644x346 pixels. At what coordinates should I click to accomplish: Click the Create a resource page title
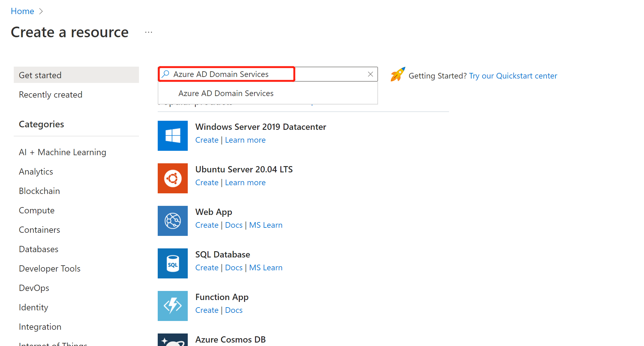(70, 32)
